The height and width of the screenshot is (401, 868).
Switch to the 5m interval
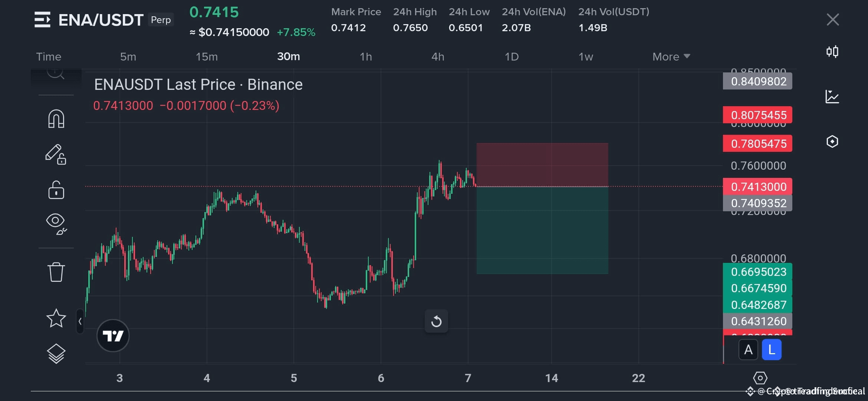[x=128, y=57]
